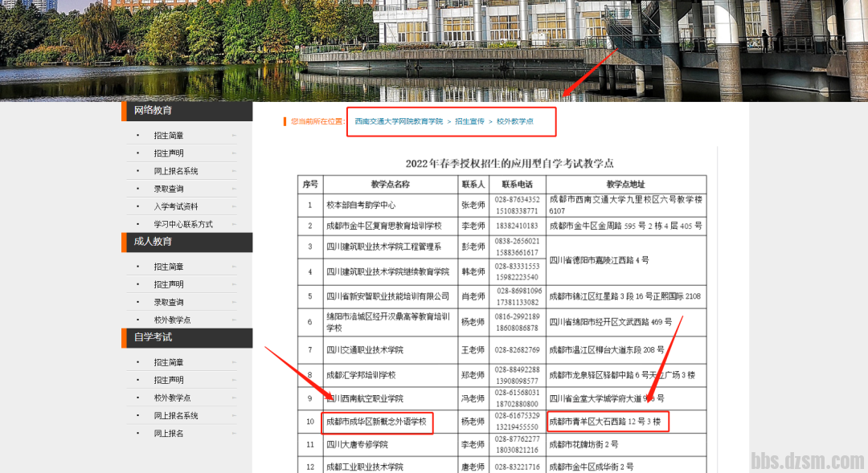This screenshot has width=868, height=473.
Task: Go to 网上报名系统 under 网络教育
Action: coord(176,171)
